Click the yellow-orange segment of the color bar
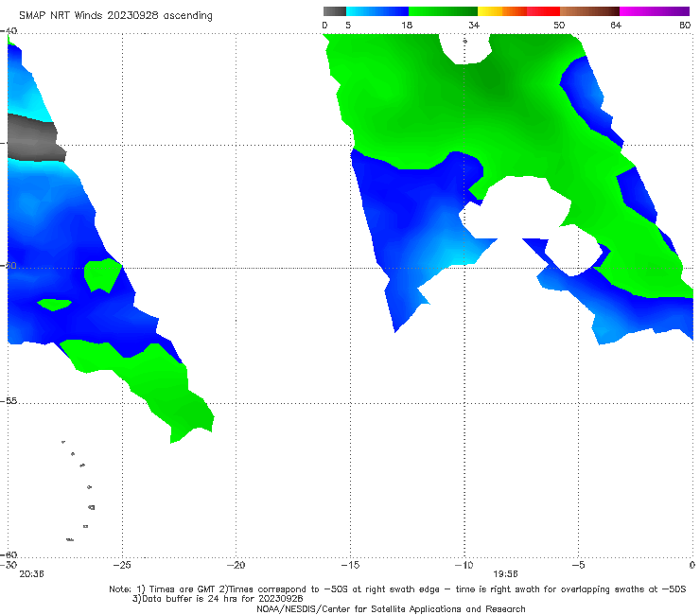Viewport: 700px width, 615px height. (502, 11)
